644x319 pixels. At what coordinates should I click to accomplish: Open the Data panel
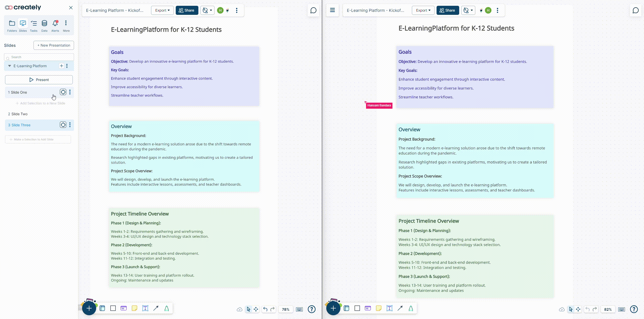point(44,26)
